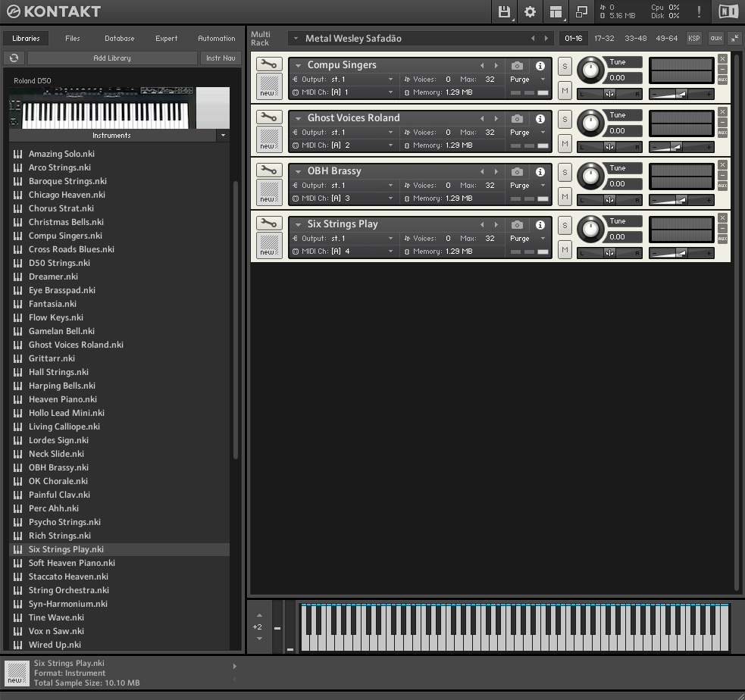Solo the Ghost Voices Roland instrument
Screen dimensions: 745x700
point(565,120)
